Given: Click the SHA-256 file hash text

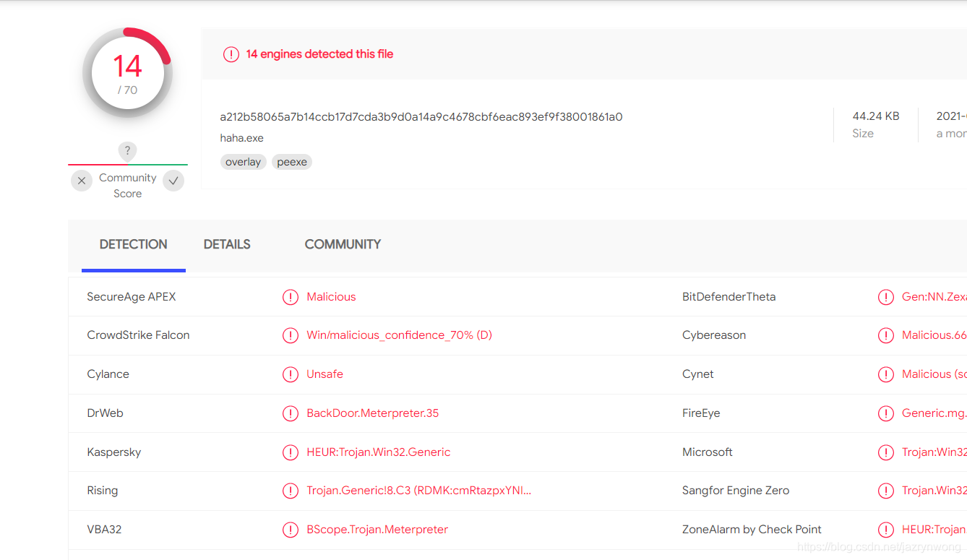Looking at the screenshot, I should pyautogui.click(x=421, y=116).
